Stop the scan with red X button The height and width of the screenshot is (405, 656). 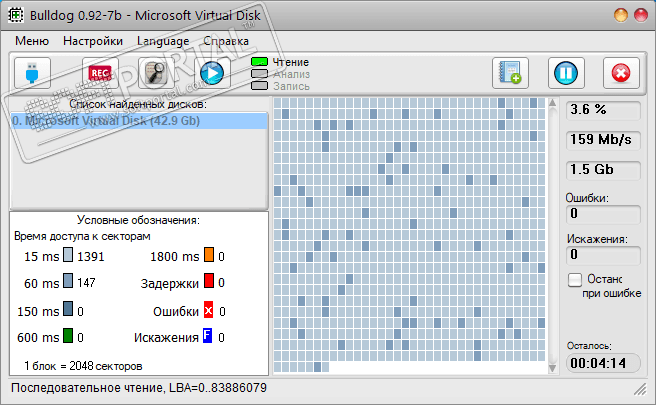[621, 73]
